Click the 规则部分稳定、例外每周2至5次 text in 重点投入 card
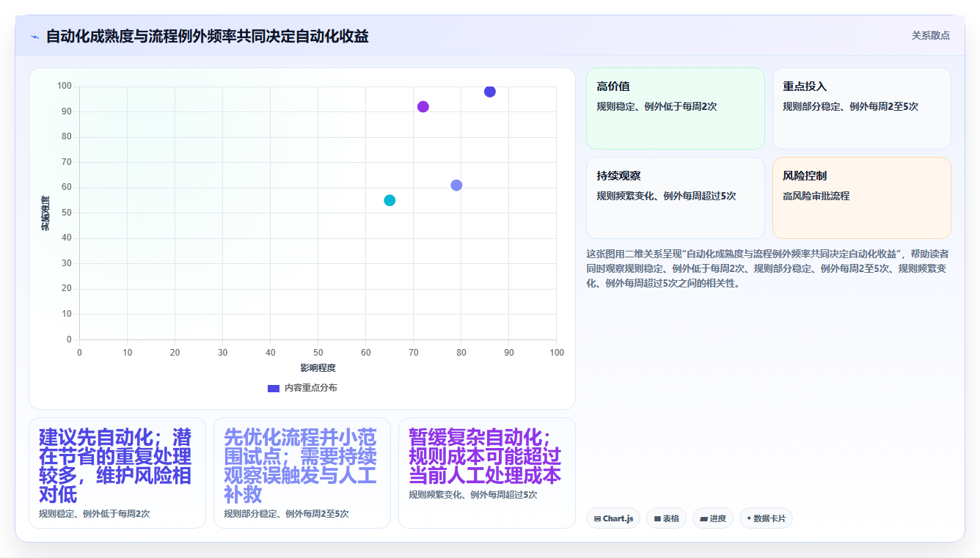 850,106
